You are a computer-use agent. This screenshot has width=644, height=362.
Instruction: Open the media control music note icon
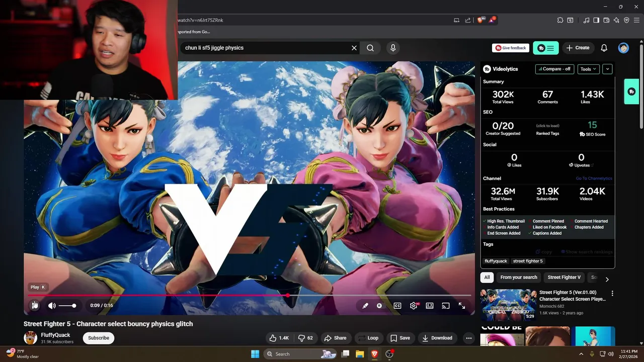click(586, 20)
